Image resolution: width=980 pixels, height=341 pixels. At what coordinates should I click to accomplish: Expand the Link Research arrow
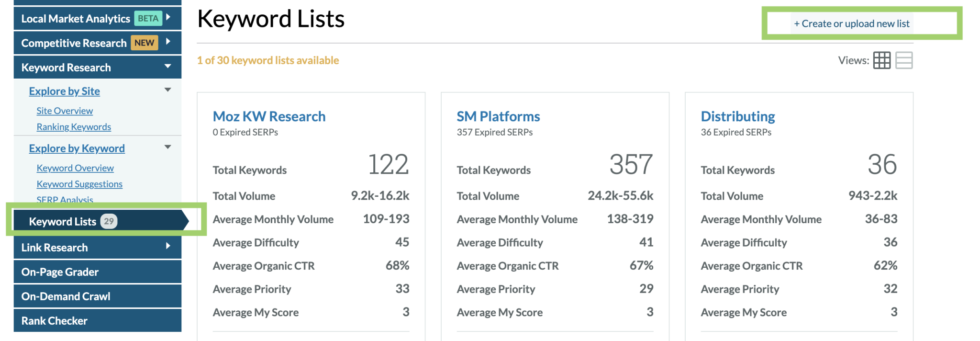coord(168,246)
